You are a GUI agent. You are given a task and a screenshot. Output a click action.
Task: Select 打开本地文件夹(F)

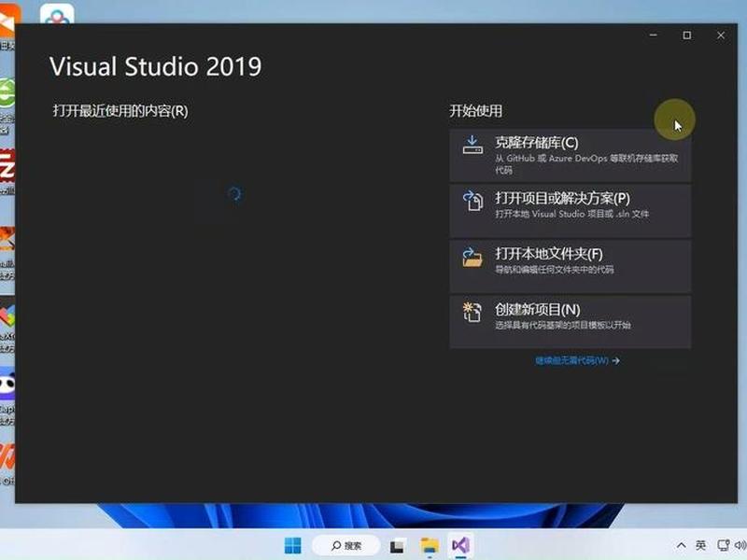[x=571, y=267]
